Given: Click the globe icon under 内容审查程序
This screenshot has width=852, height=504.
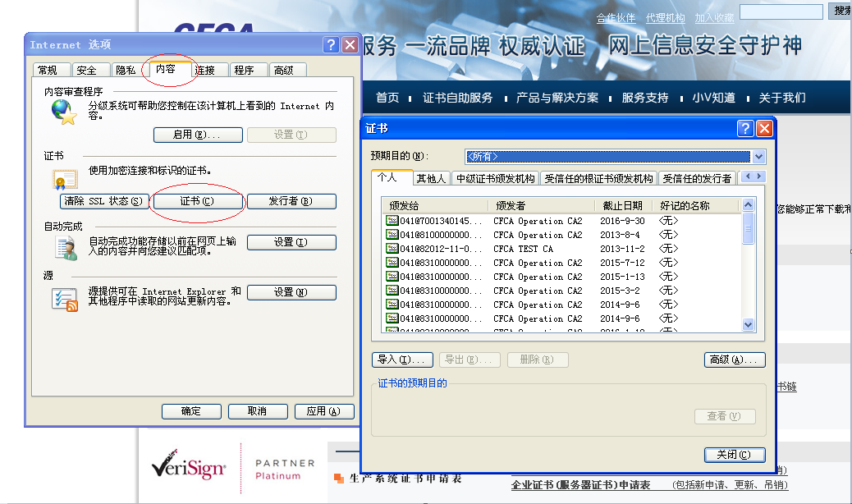Looking at the screenshot, I should [x=63, y=112].
